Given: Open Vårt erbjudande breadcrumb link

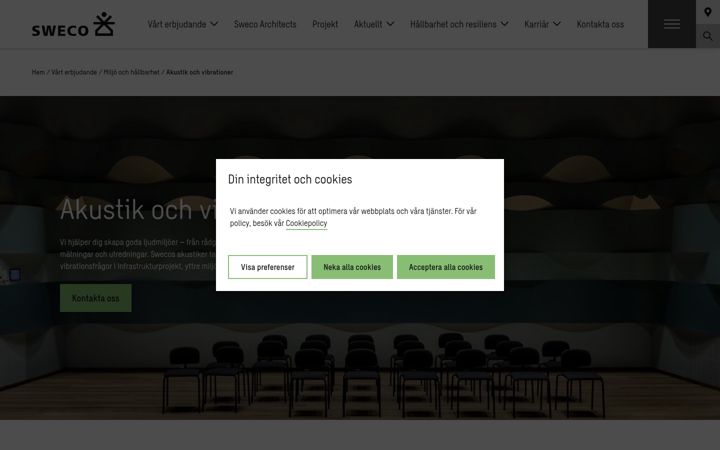Looking at the screenshot, I should (x=74, y=72).
